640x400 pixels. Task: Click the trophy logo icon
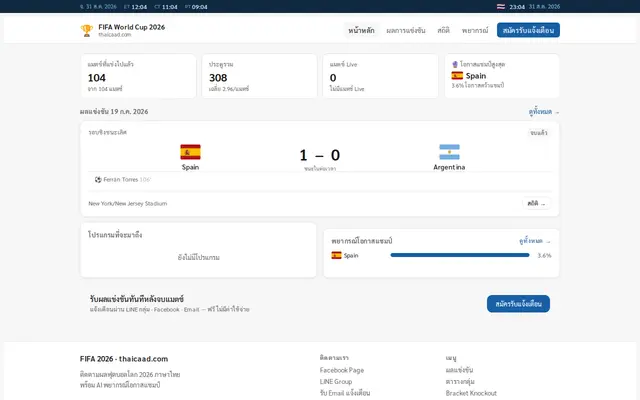(x=87, y=31)
